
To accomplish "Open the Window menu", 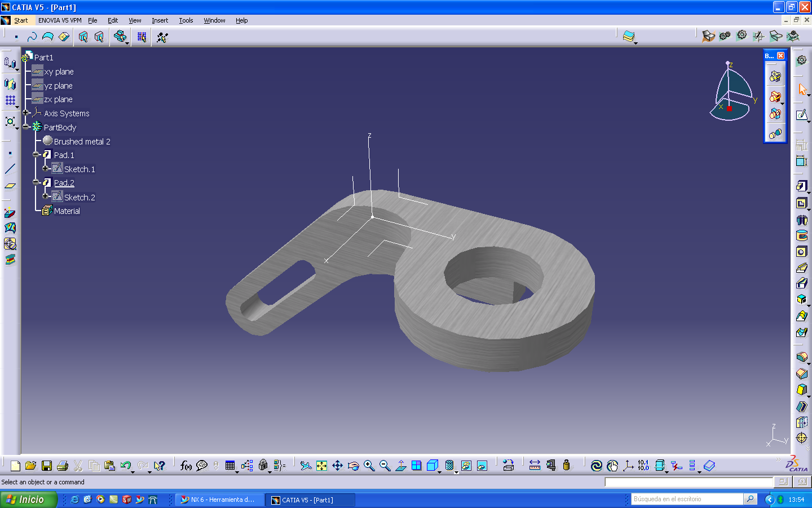I will tap(214, 20).
